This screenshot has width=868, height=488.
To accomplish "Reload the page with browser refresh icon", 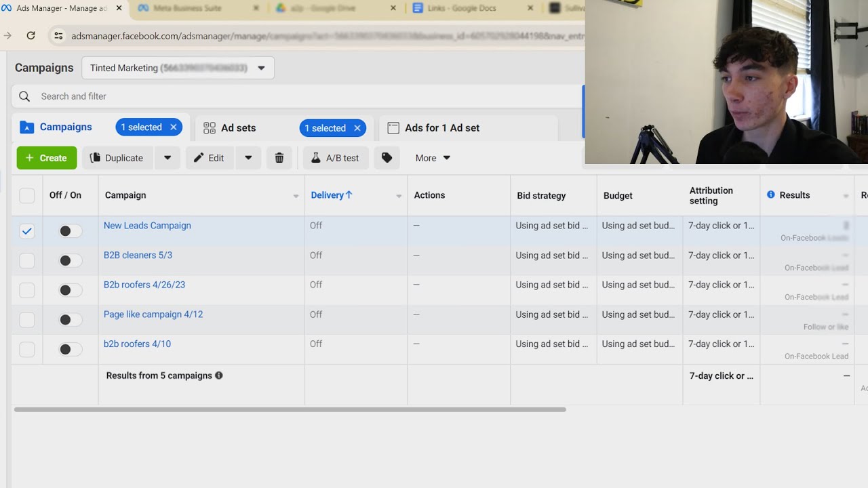I will (x=31, y=35).
